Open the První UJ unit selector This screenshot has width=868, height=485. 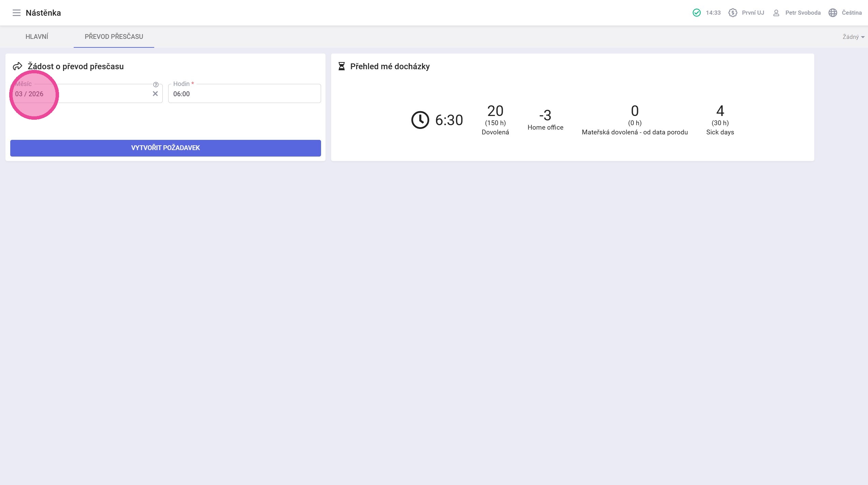[x=753, y=13]
